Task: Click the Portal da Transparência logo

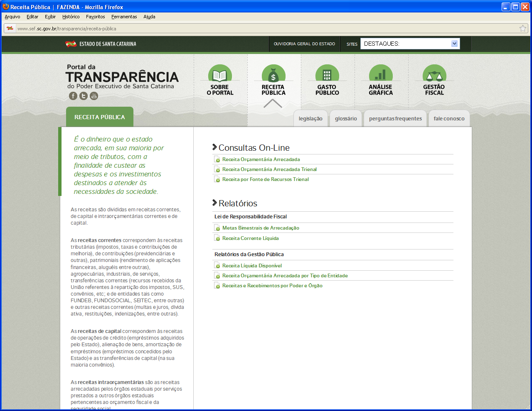Action: (x=122, y=76)
